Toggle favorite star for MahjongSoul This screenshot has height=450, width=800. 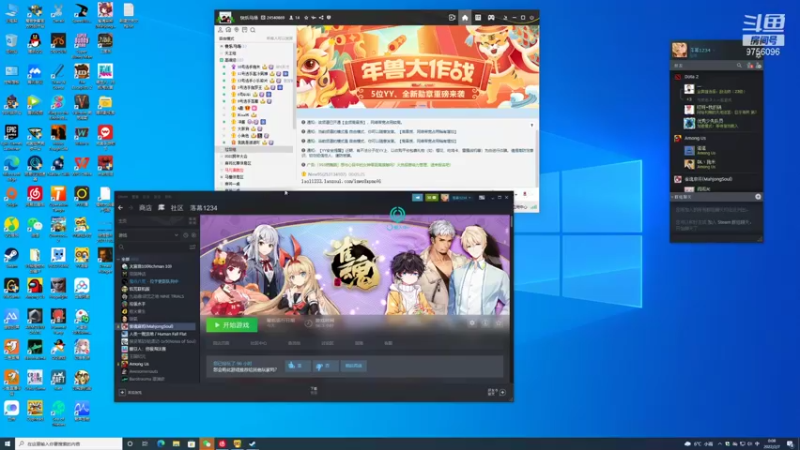coord(498,323)
